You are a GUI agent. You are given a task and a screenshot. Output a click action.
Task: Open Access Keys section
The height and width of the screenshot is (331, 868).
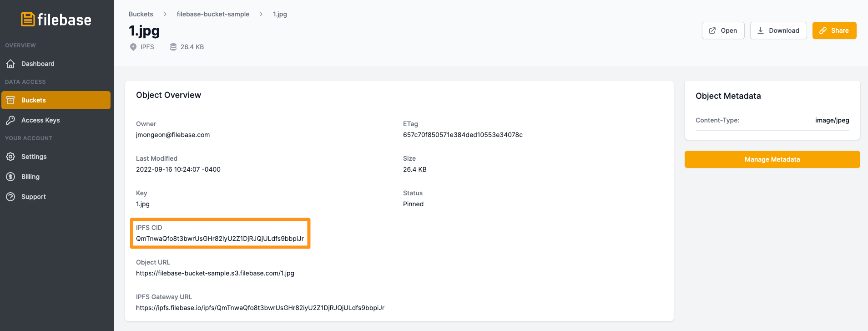56,120
